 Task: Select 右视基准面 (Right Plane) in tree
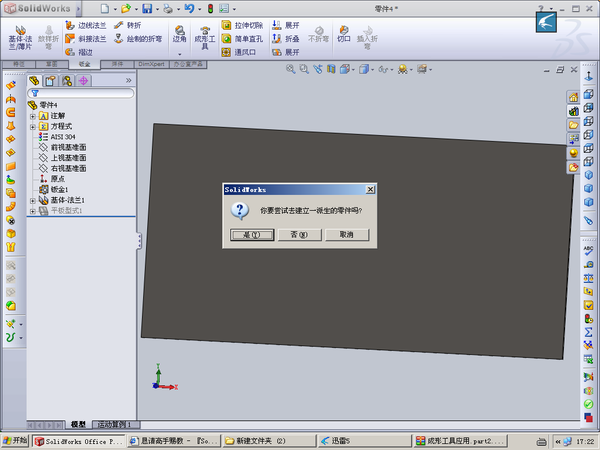(62, 168)
